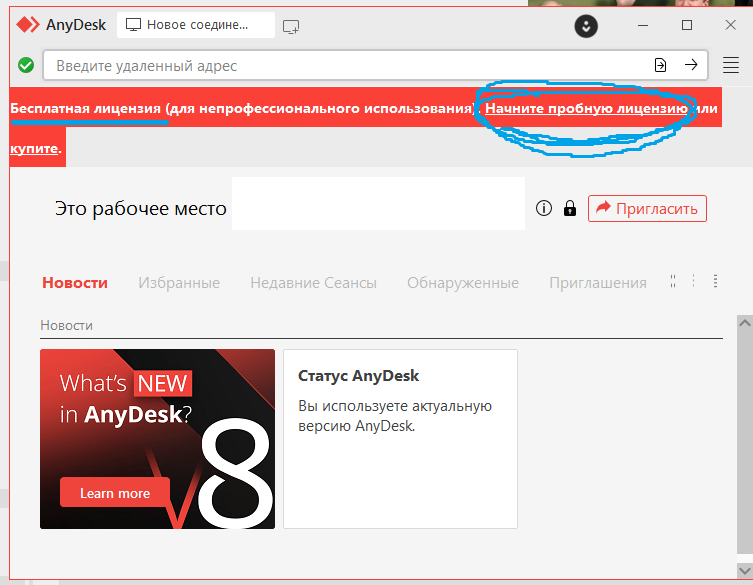Screen dimensions: 753x585
Task: Click the 'Статус AnyDesk' card heading
Action: [358, 376]
